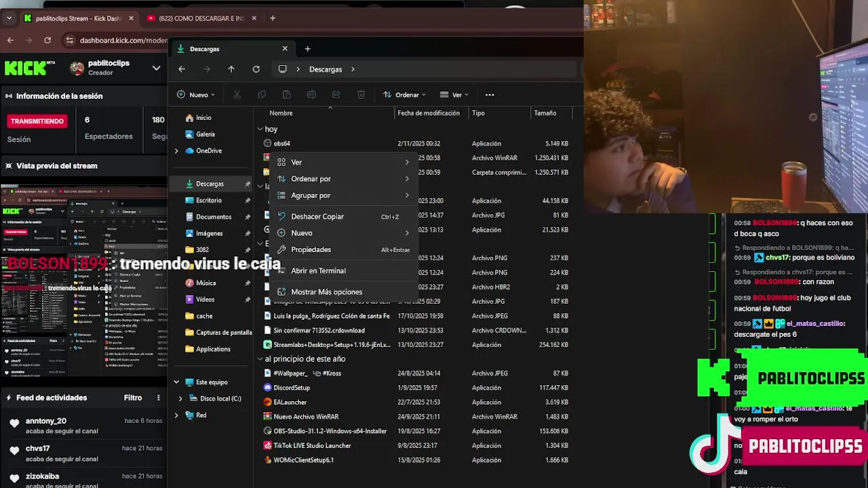
Task: Select Propiedades in the context menu
Action: click(x=344, y=249)
